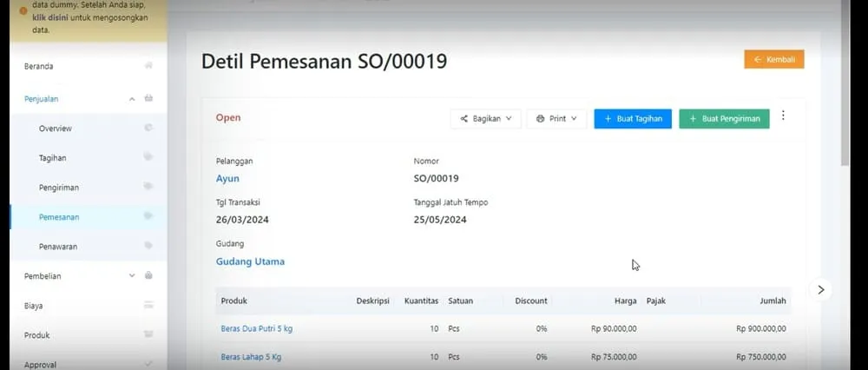Click the Kembali back button
This screenshot has width=868, height=370.
pos(774,59)
